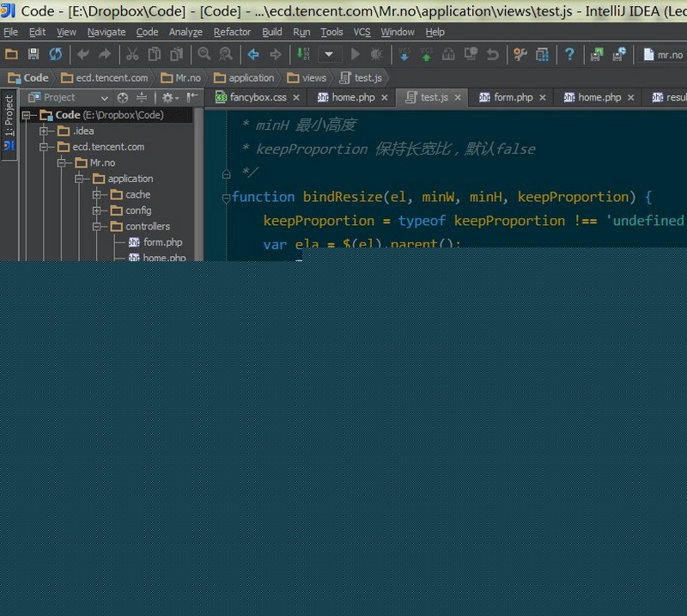This screenshot has width=687, height=616.
Task: Click the Debug bug icon
Action: click(x=376, y=54)
